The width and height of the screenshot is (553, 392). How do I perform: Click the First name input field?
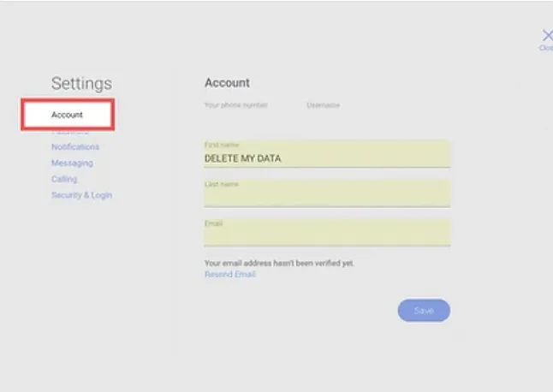click(x=327, y=154)
